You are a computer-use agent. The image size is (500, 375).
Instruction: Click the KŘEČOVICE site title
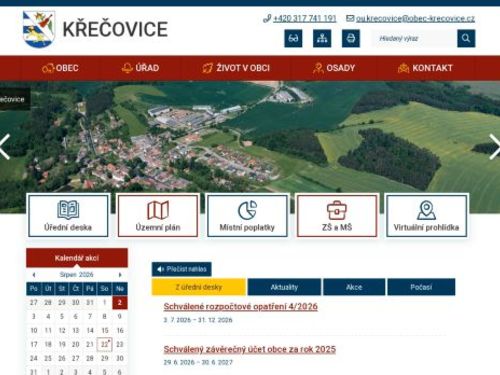(115, 29)
